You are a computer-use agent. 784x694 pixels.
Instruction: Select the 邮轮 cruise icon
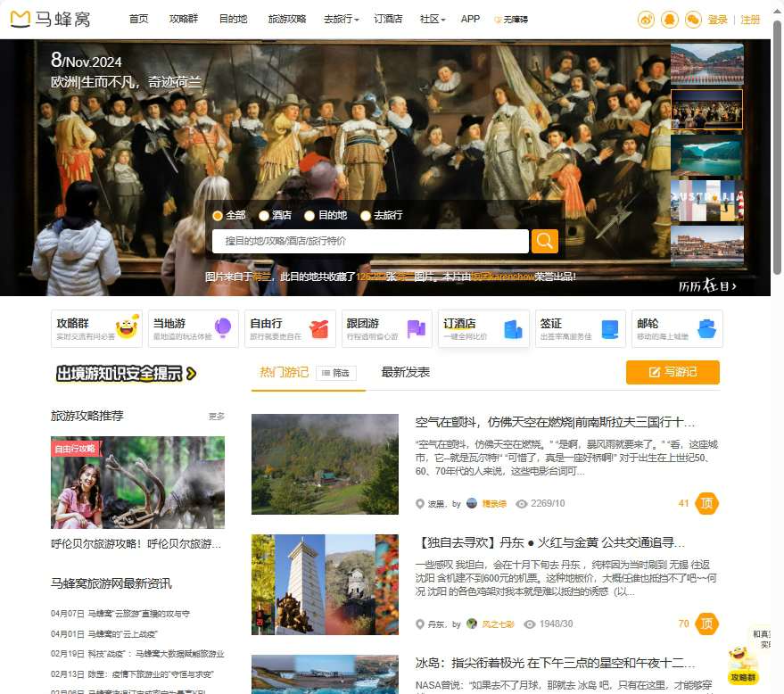click(x=676, y=327)
